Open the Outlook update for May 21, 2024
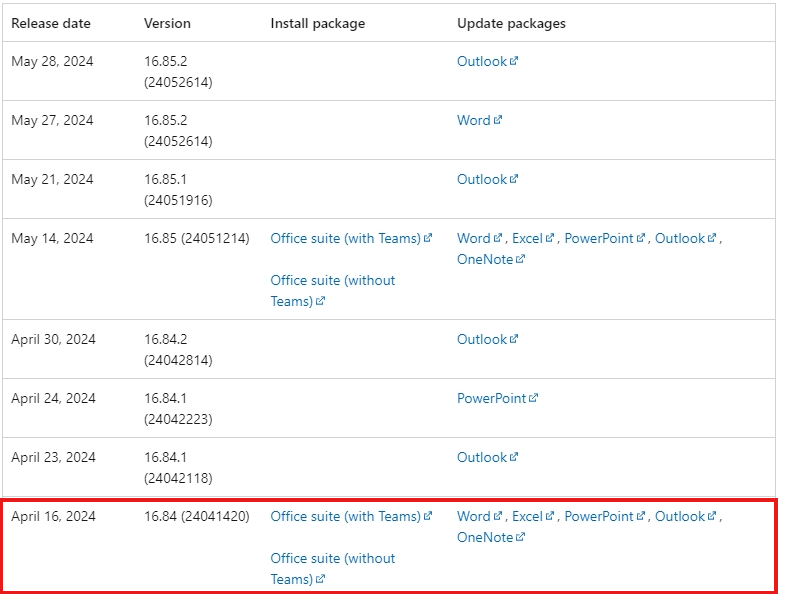Viewport: 785px width, 594px height. [x=487, y=179]
